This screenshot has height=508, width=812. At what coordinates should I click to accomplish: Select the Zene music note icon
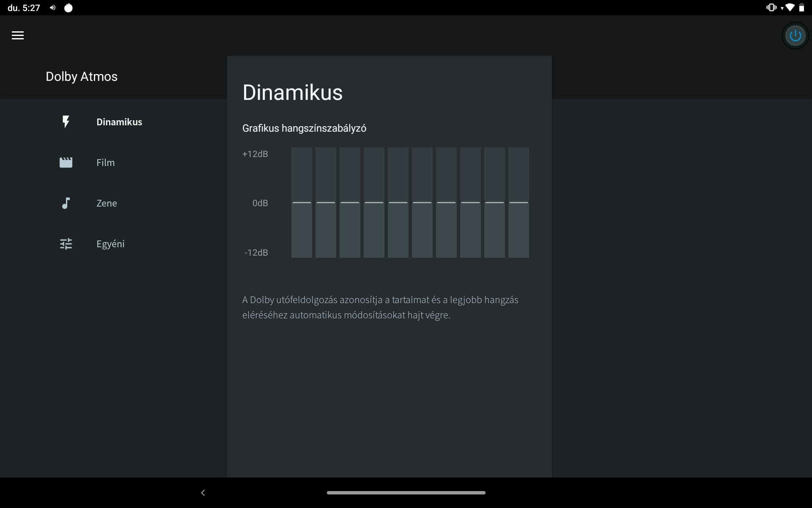click(66, 203)
